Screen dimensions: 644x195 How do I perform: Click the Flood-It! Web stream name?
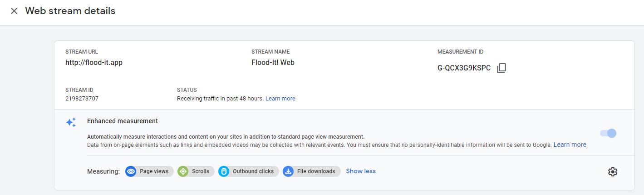point(273,63)
